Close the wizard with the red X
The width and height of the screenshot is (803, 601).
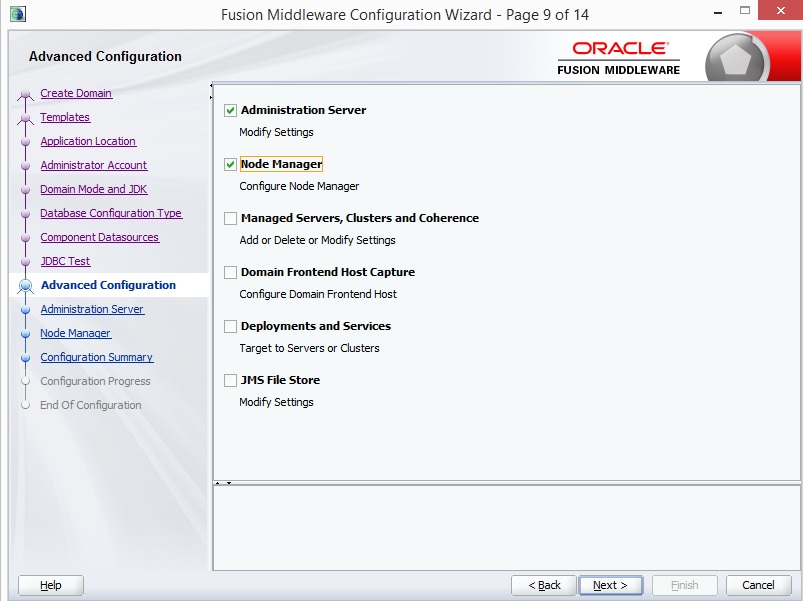(x=780, y=10)
